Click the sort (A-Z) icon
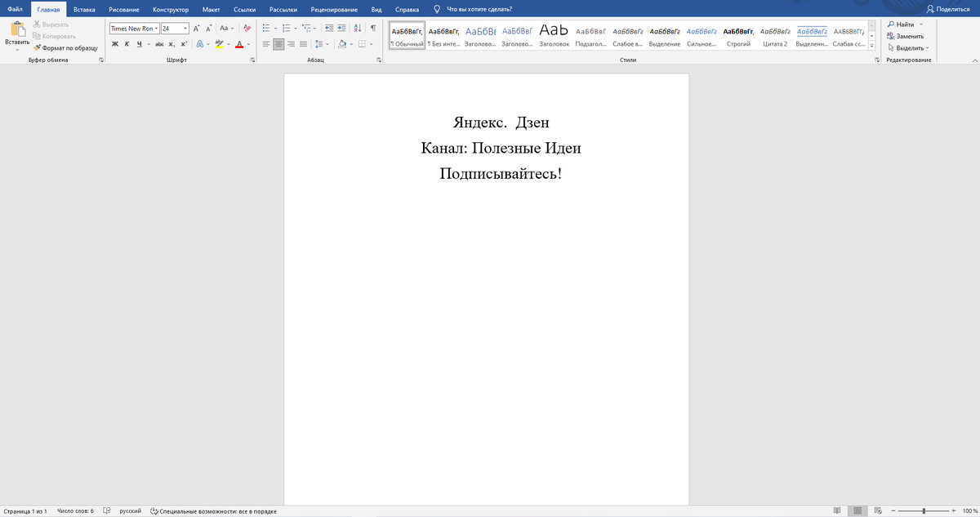 coord(358,28)
